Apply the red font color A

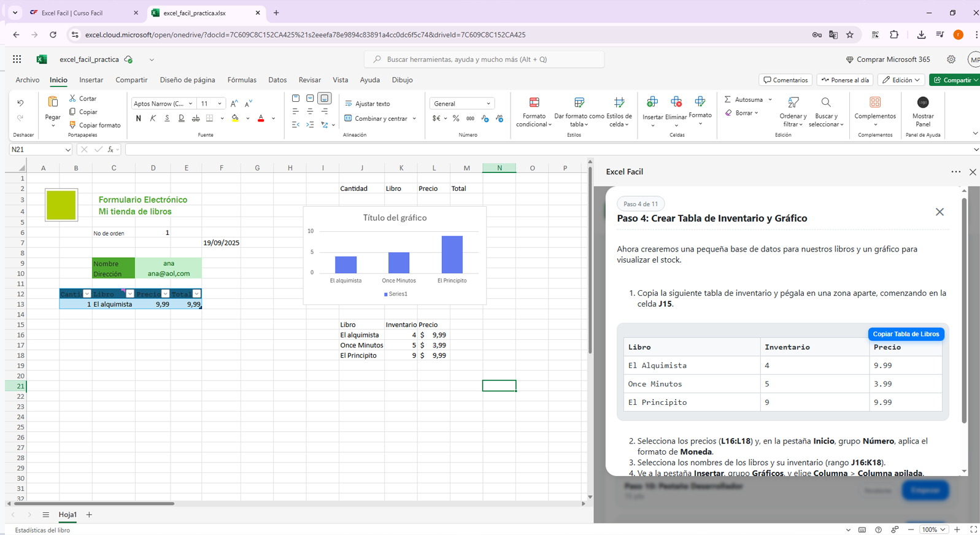261,118
